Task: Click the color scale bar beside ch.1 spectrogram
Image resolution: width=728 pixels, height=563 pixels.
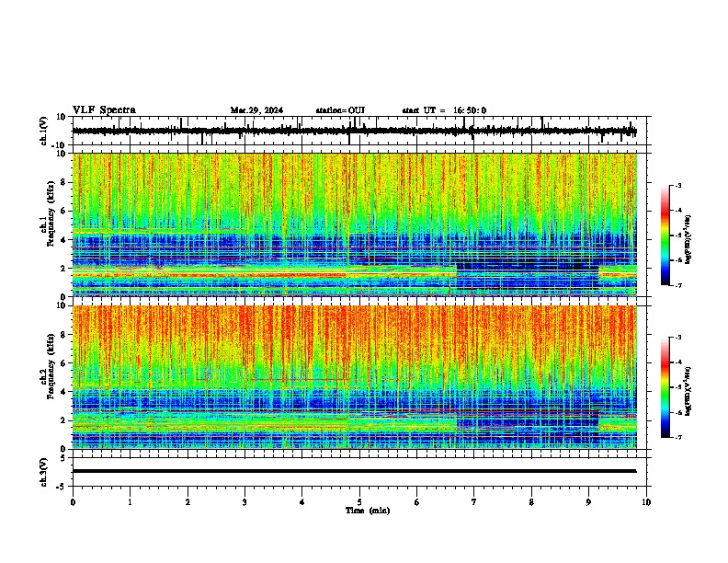Action: tap(665, 236)
